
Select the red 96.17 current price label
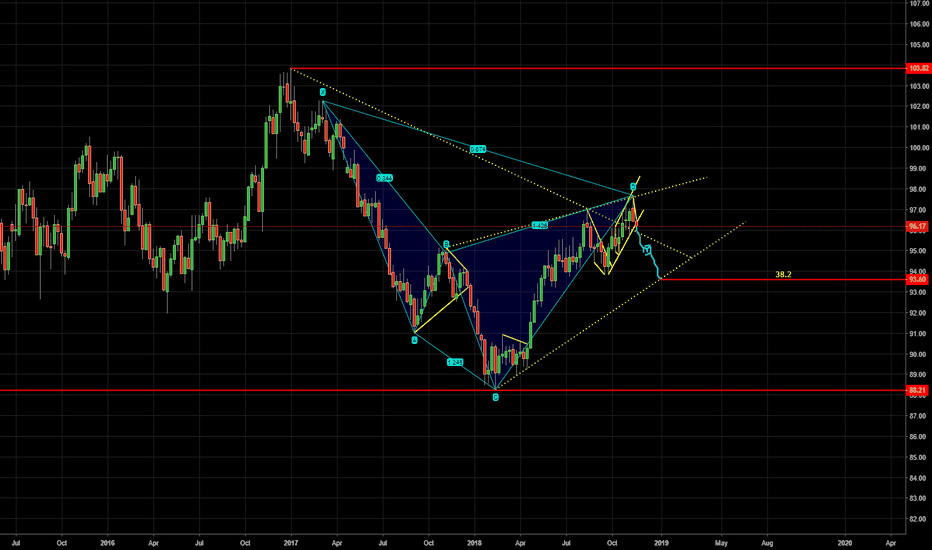coord(918,227)
